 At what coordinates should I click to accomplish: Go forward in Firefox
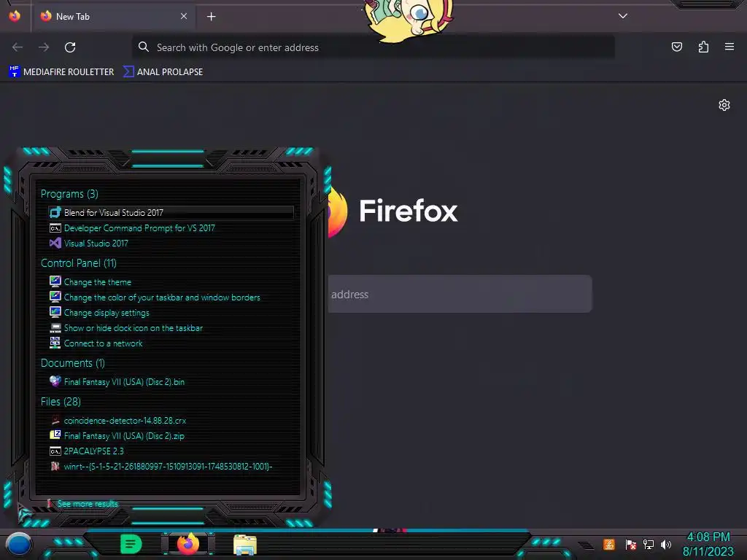point(44,47)
